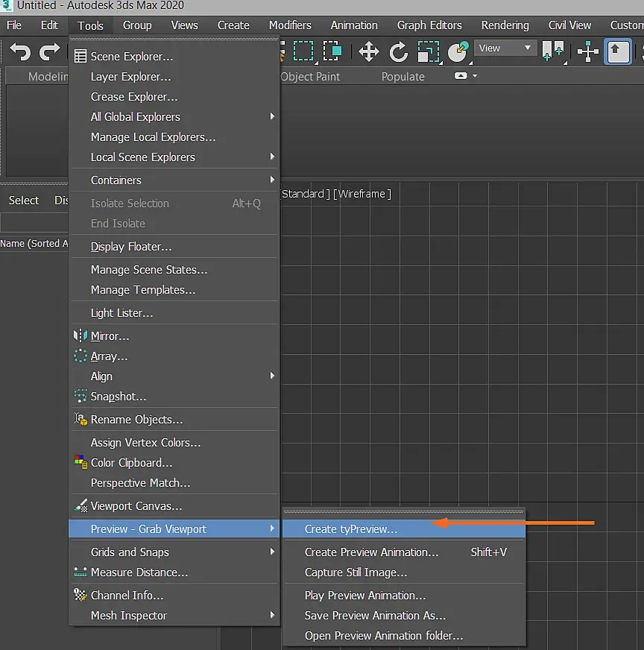Toggle the highlighted keyboard shortcut override button
644x650 pixels.
pyautogui.click(x=617, y=51)
